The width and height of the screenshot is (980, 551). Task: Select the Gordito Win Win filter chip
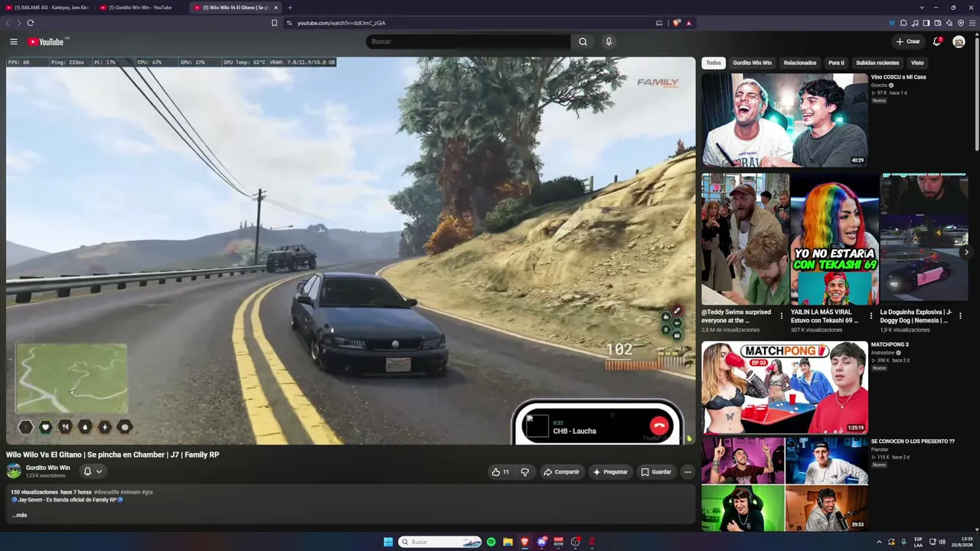pyautogui.click(x=752, y=63)
